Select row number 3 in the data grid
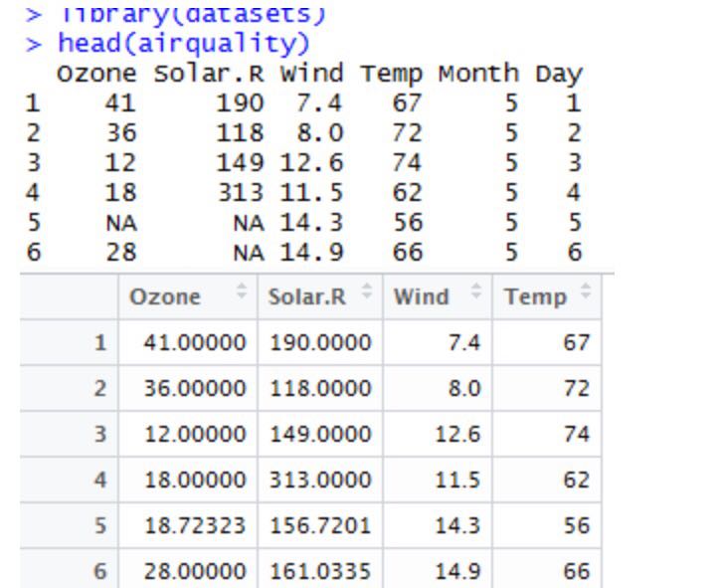Screen dimensions: 725x588 [98, 435]
